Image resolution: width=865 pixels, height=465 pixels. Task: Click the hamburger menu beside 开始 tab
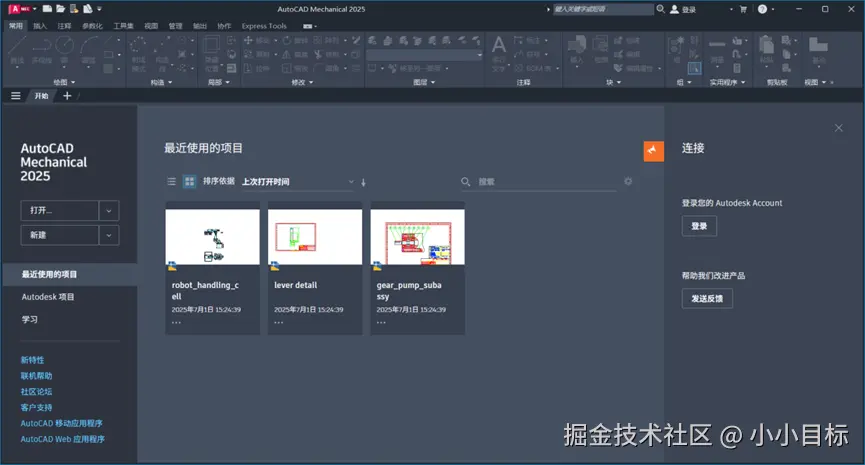(x=16, y=96)
